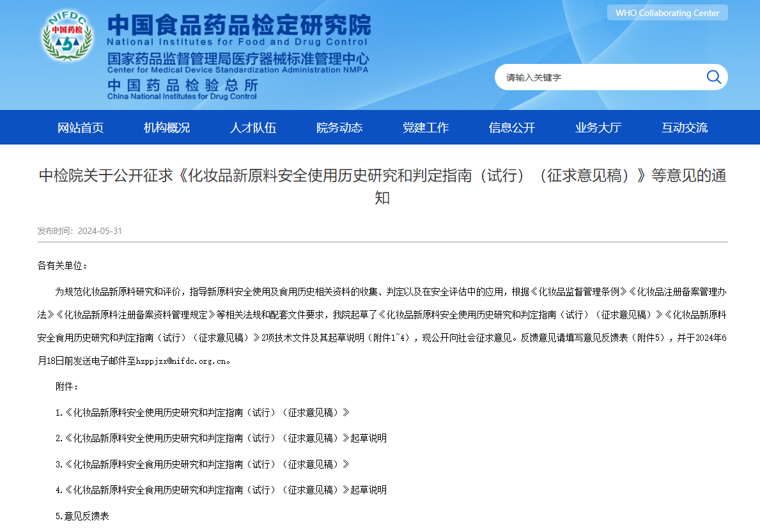Go to 网站首页 in navigation bar
This screenshot has height=532, width=760.
coord(81,127)
